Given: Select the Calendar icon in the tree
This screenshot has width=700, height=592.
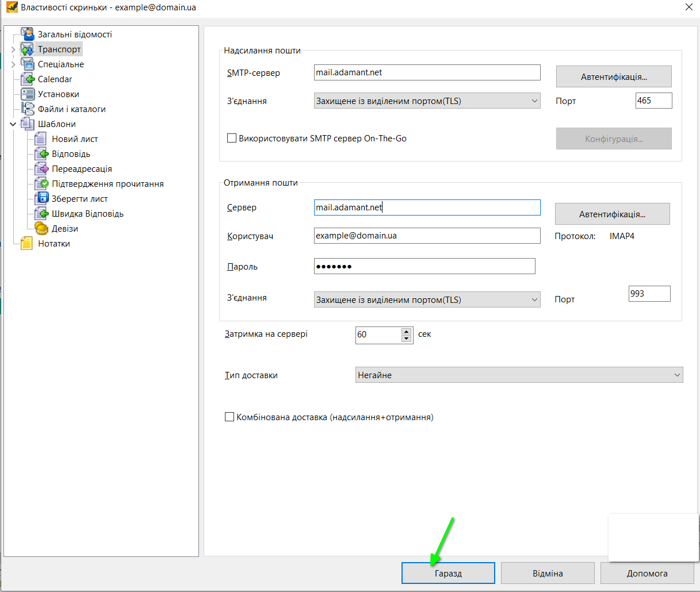Looking at the screenshot, I should (x=28, y=79).
